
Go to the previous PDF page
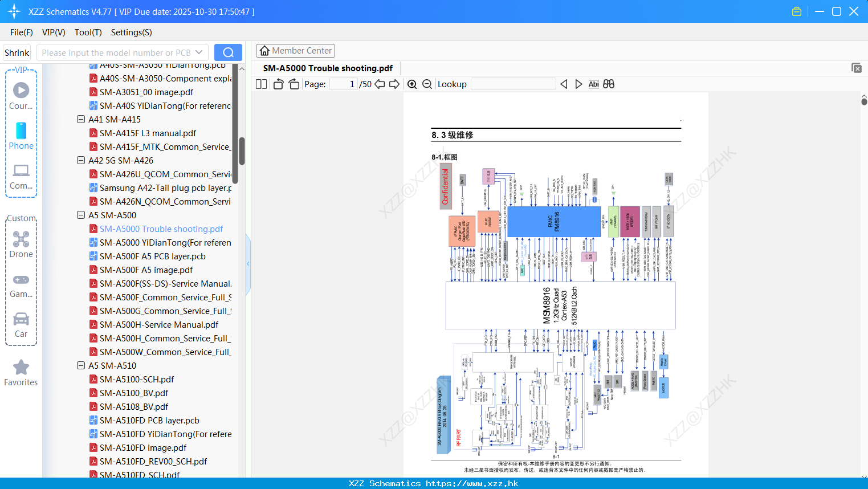point(380,84)
